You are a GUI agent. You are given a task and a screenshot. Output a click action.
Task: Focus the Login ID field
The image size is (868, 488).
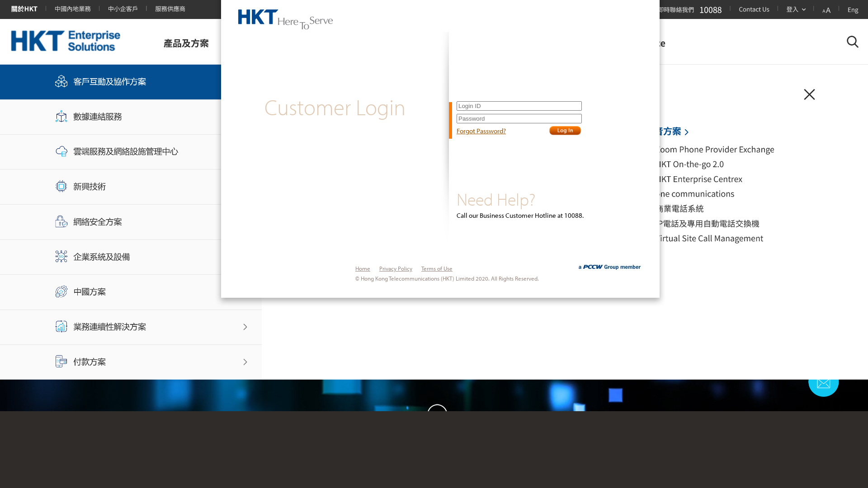(x=519, y=106)
